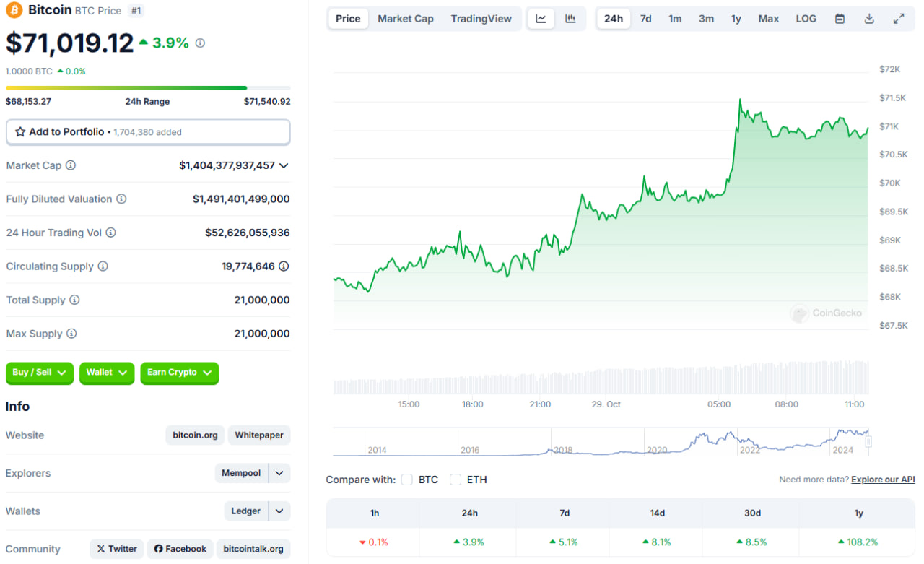Open the Buy / Sell dropdown
The image size is (924, 564).
40,373
